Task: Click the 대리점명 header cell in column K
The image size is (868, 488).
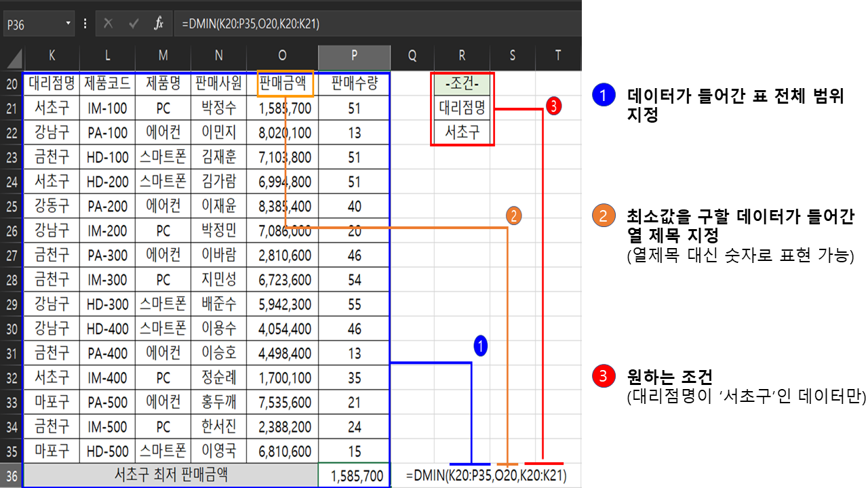Action: 52,84
